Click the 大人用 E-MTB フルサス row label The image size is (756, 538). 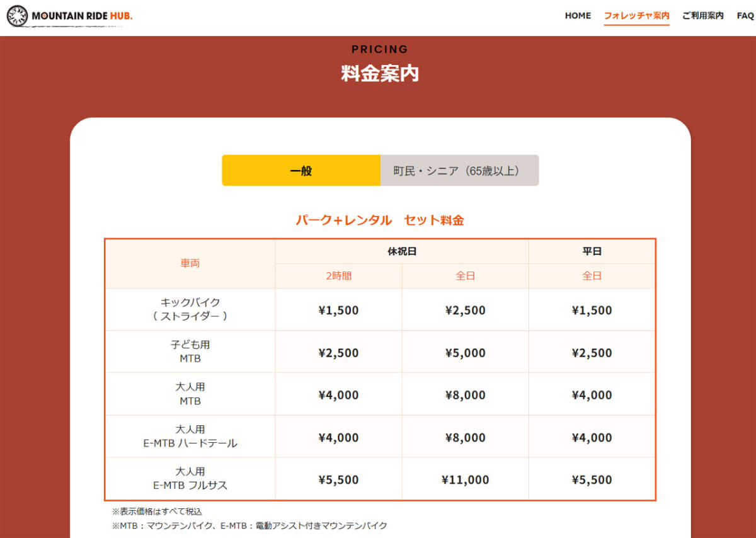click(190, 478)
